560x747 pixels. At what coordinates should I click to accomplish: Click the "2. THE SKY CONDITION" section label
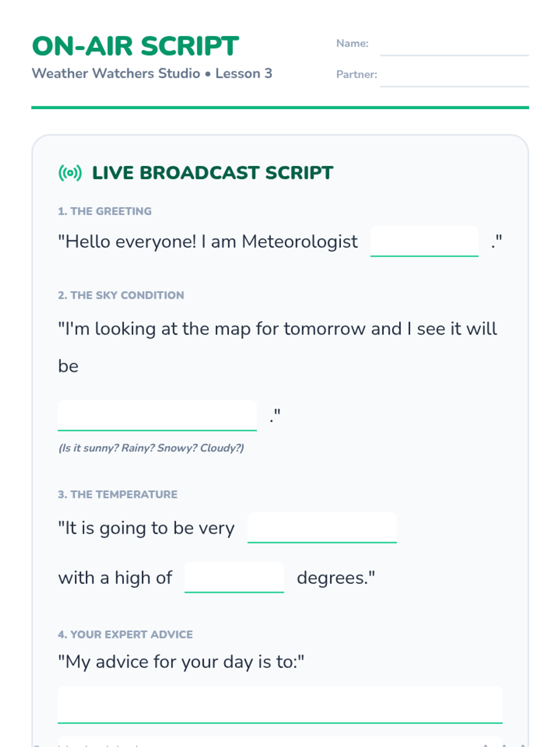click(x=121, y=295)
